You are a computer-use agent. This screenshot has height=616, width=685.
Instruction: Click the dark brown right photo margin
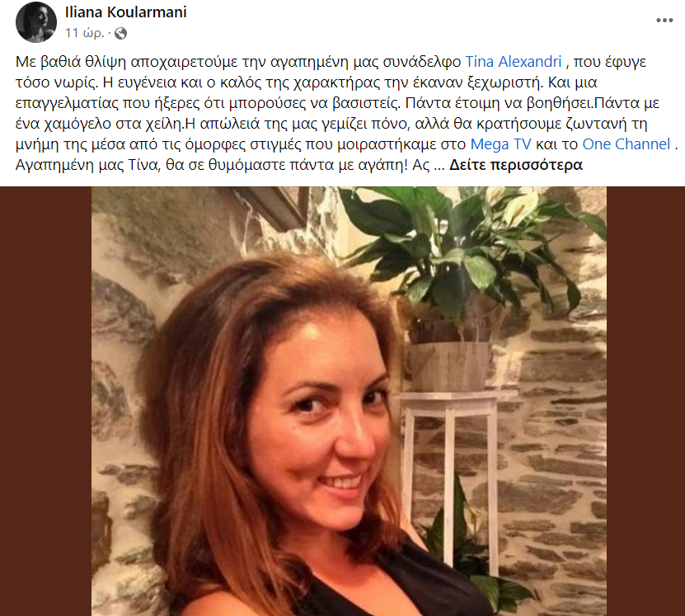[645, 401]
